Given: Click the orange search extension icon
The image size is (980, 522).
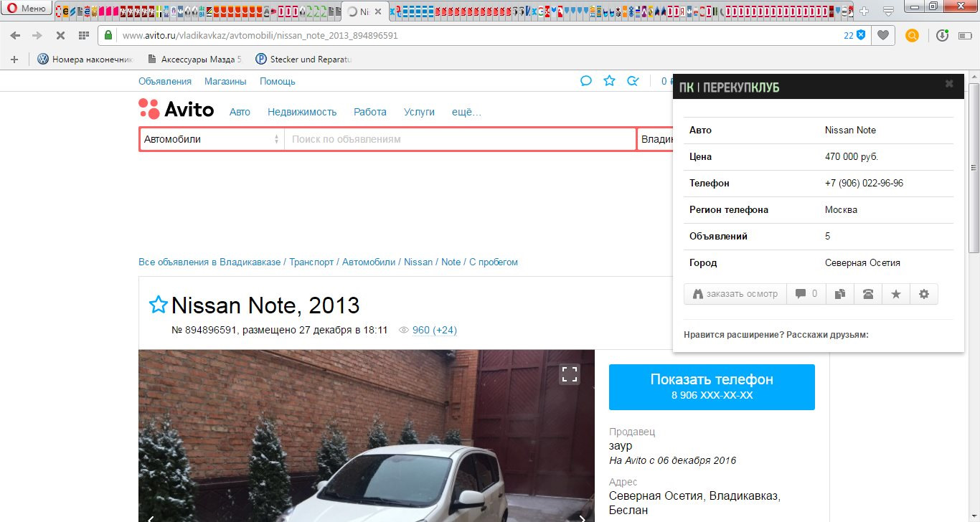Looking at the screenshot, I should point(912,35).
